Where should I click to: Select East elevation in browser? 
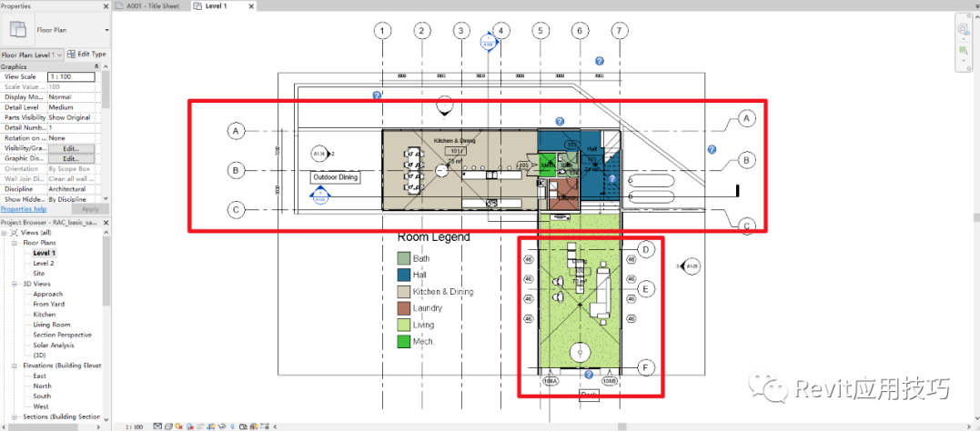[x=40, y=376]
